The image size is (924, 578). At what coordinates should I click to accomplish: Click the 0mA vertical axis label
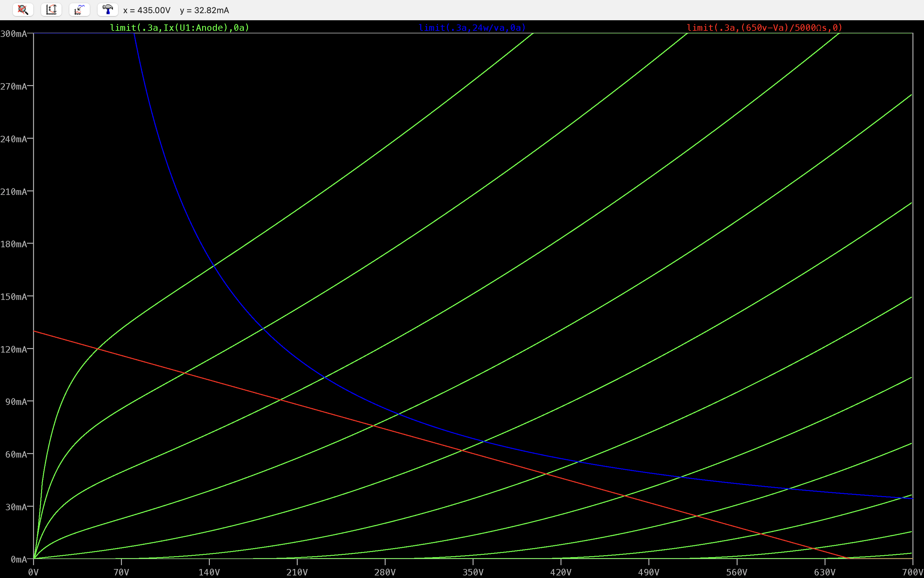[x=19, y=560]
